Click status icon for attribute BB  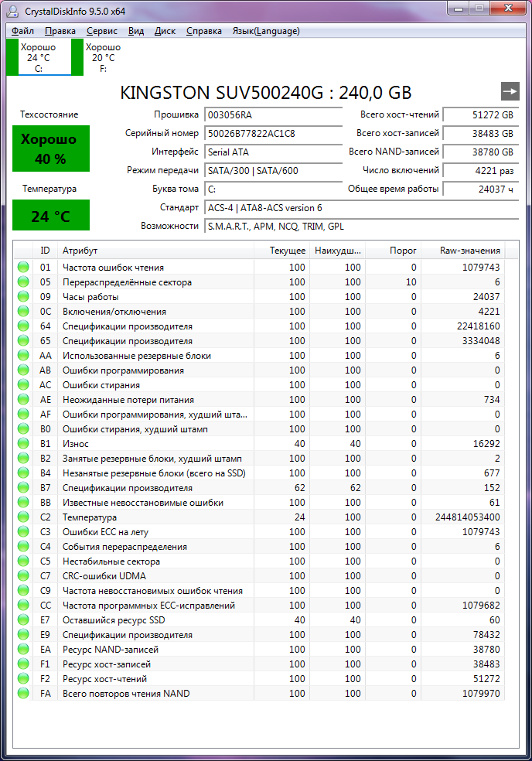tap(23, 502)
